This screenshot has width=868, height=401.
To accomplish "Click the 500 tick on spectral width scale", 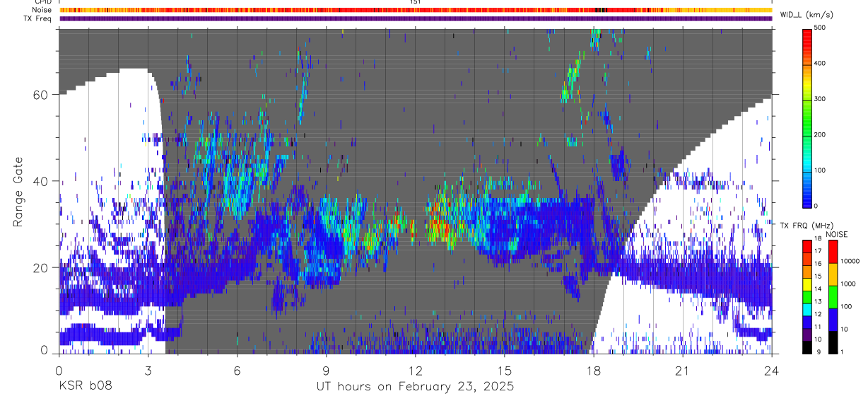I will click(x=821, y=28).
